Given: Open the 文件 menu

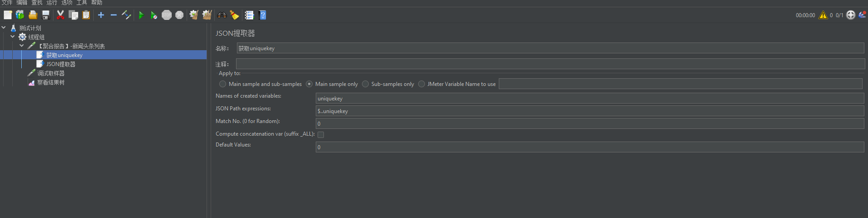Looking at the screenshot, I should (7, 3).
